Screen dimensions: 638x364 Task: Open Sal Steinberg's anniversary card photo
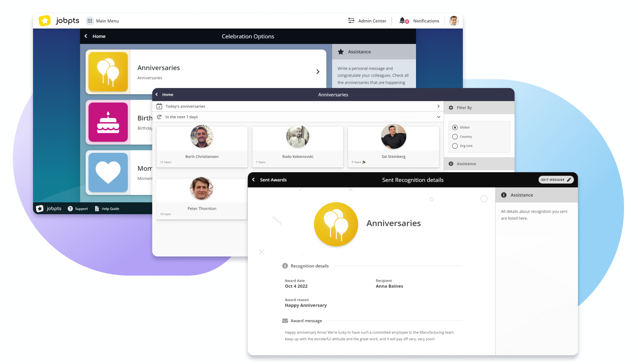[394, 136]
